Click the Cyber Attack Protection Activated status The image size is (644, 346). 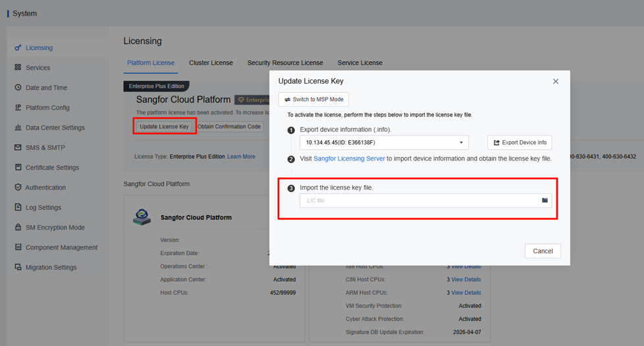pyautogui.click(x=470, y=319)
